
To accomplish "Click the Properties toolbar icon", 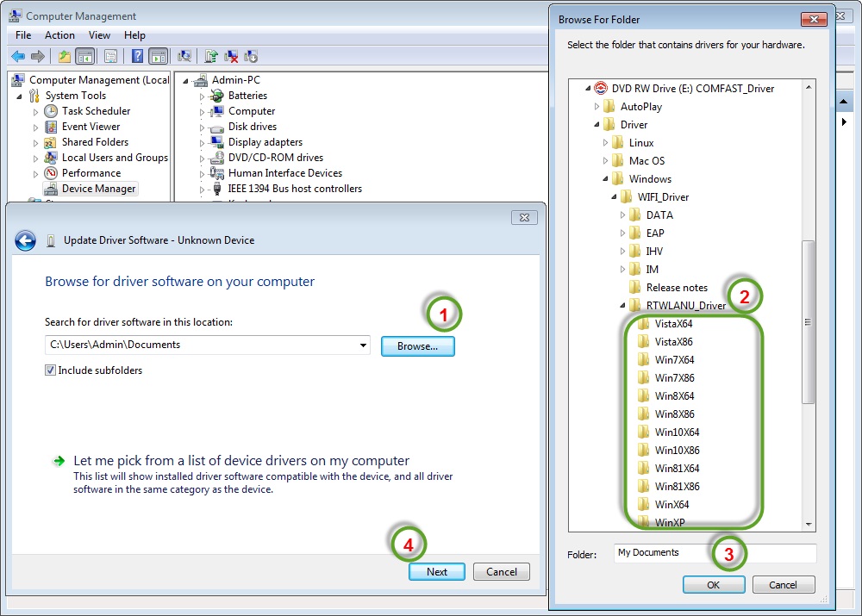I will click(x=110, y=57).
